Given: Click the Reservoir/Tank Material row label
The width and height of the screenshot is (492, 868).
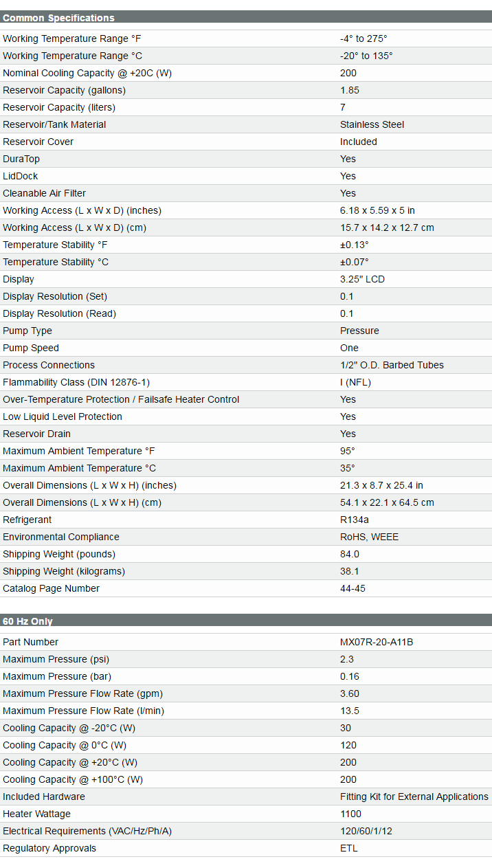Looking at the screenshot, I should pos(54,124).
